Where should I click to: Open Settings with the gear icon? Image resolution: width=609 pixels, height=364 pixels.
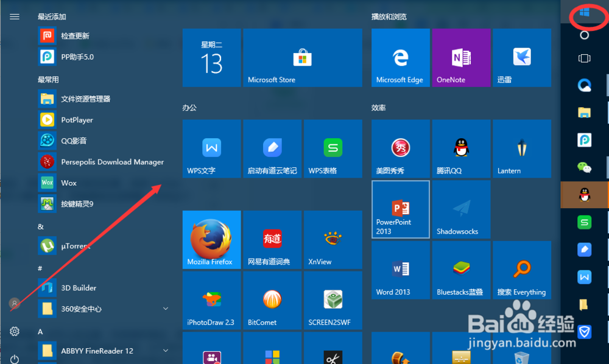(x=14, y=331)
